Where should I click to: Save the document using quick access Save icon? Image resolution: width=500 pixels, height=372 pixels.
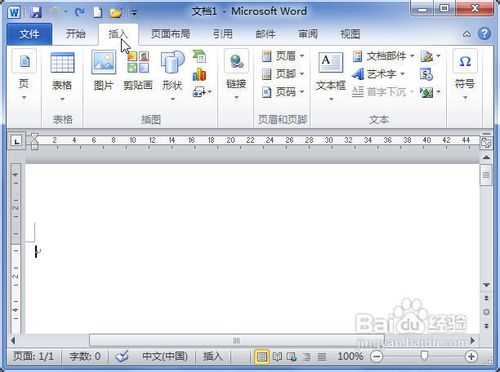36,13
